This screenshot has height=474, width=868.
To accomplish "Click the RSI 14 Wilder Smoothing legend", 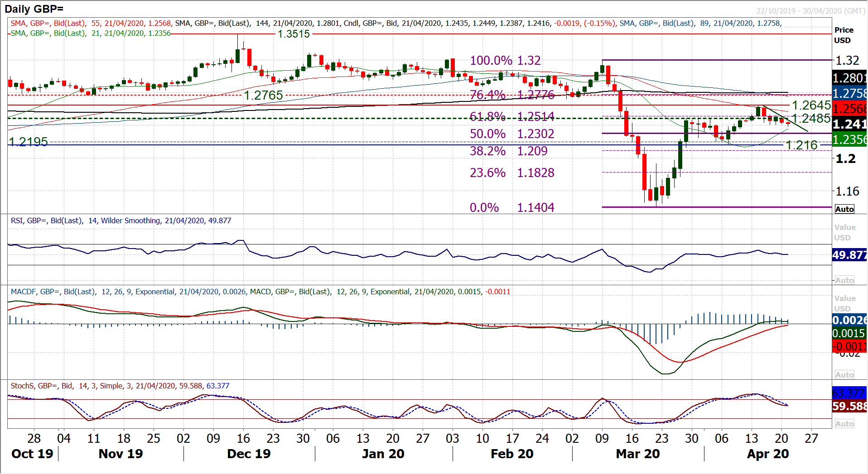I will 121,220.
